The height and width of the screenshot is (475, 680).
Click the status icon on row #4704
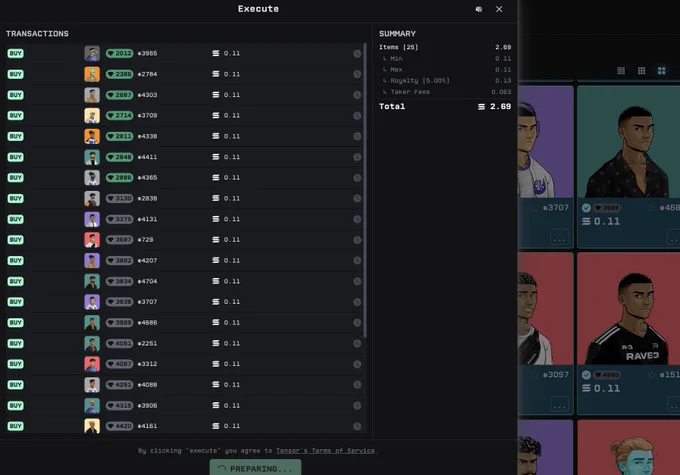click(357, 281)
